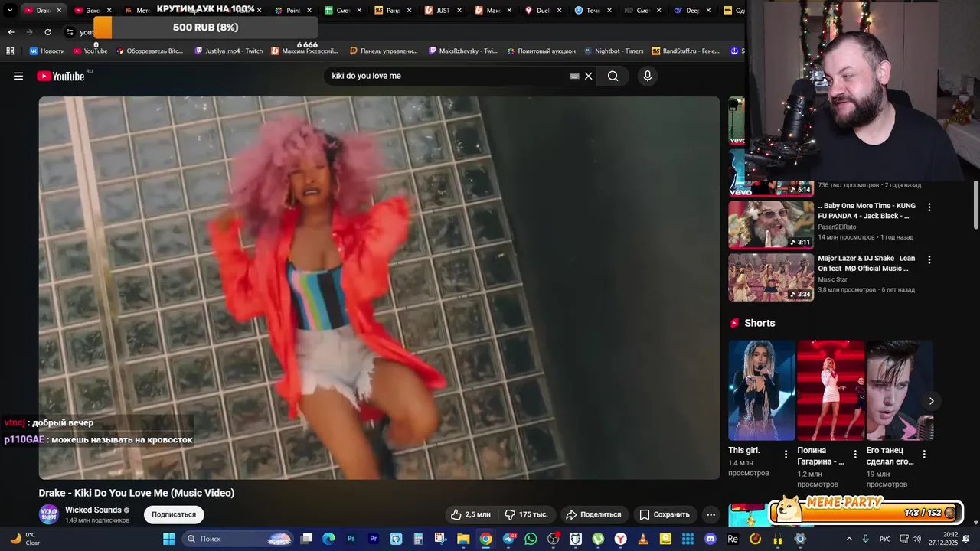Click the Baby One More Time title

[x=867, y=211]
